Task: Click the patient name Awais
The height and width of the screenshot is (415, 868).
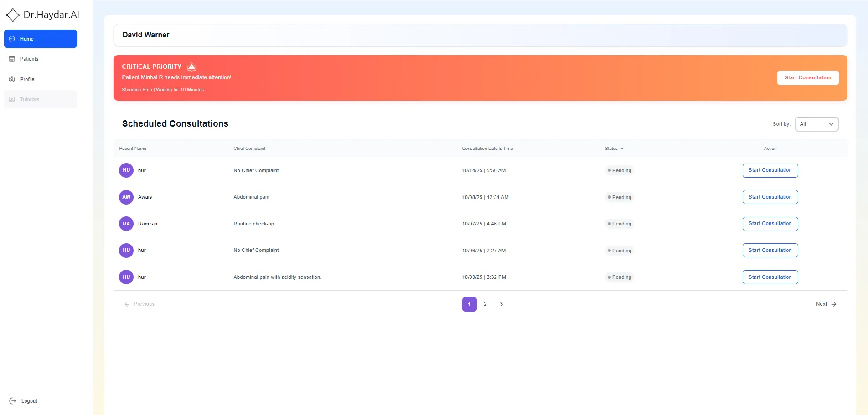Action: (x=145, y=197)
